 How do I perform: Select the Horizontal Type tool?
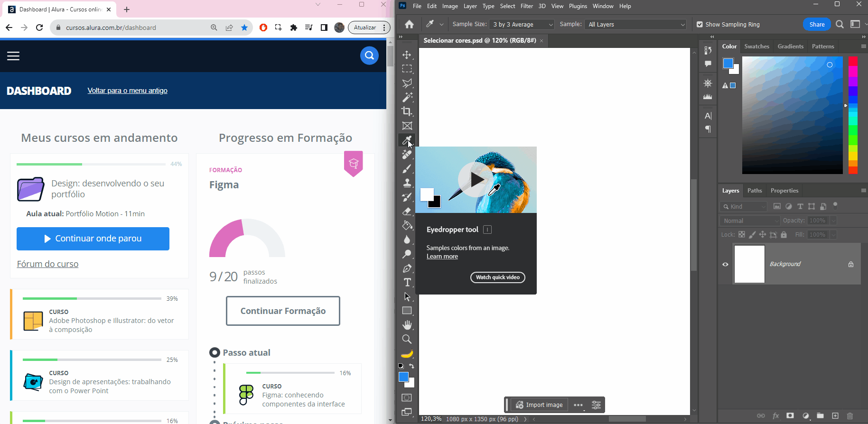point(407,283)
